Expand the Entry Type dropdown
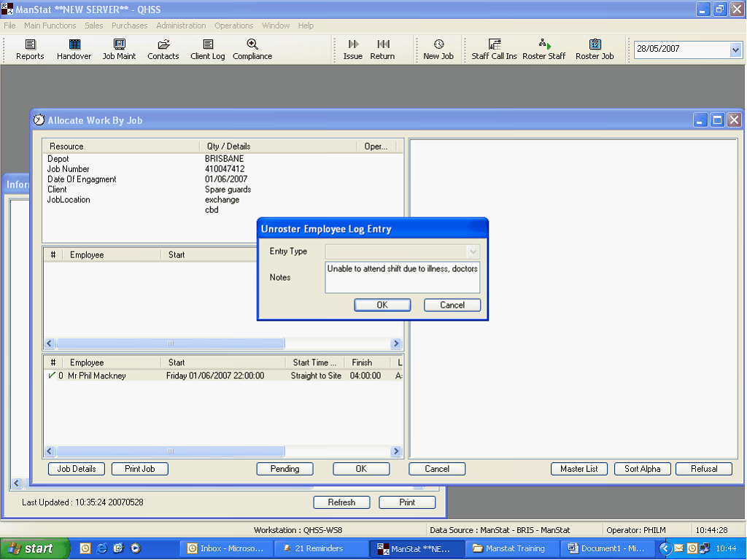The height and width of the screenshot is (560, 747). click(473, 252)
